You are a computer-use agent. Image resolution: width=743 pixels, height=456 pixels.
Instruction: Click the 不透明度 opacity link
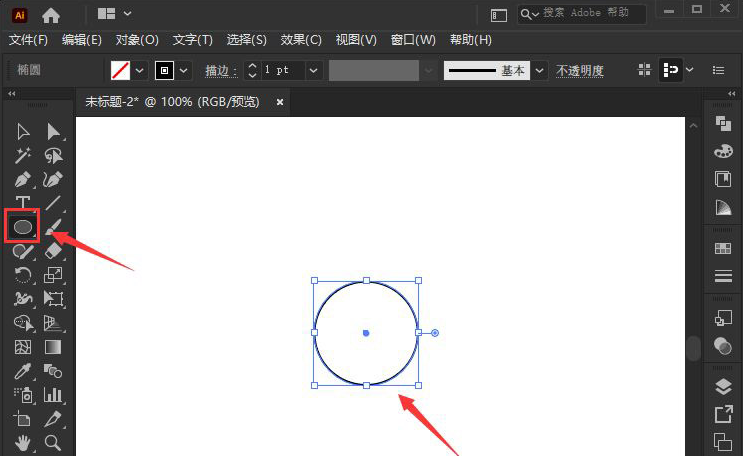(x=580, y=71)
